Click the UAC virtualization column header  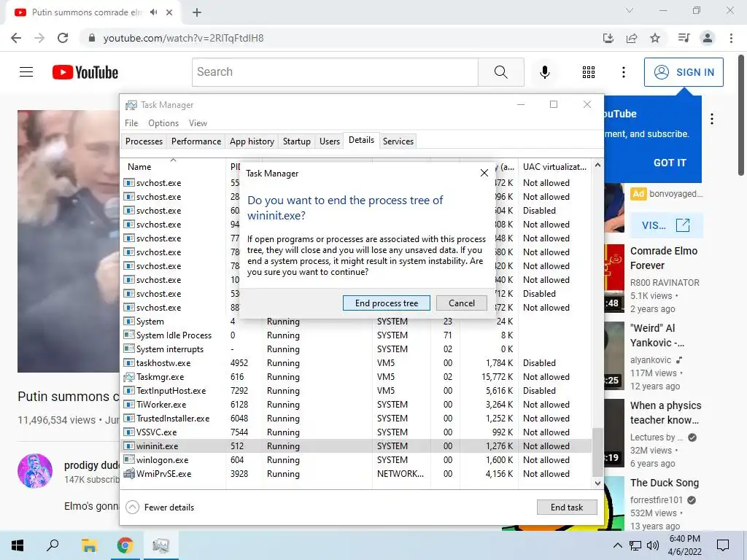pos(554,167)
